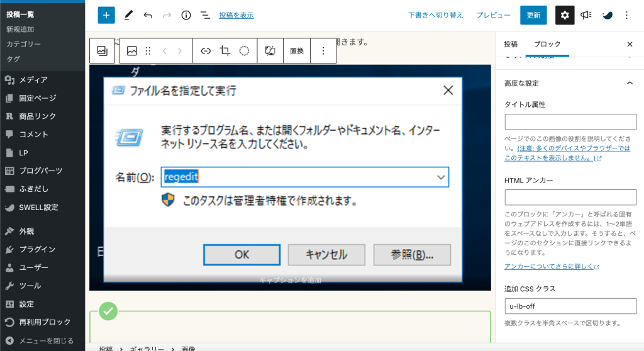
Task: Open the list view outline icon
Action: [x=205, y=16]
